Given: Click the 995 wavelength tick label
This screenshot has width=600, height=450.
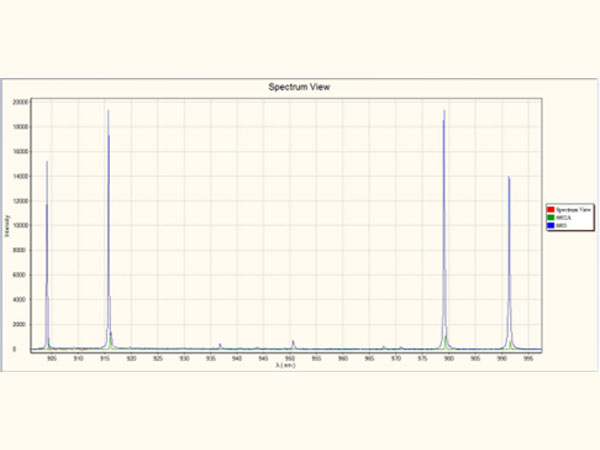Looking at the screenshot, I should pyautogui.click(x=528, y=358).
